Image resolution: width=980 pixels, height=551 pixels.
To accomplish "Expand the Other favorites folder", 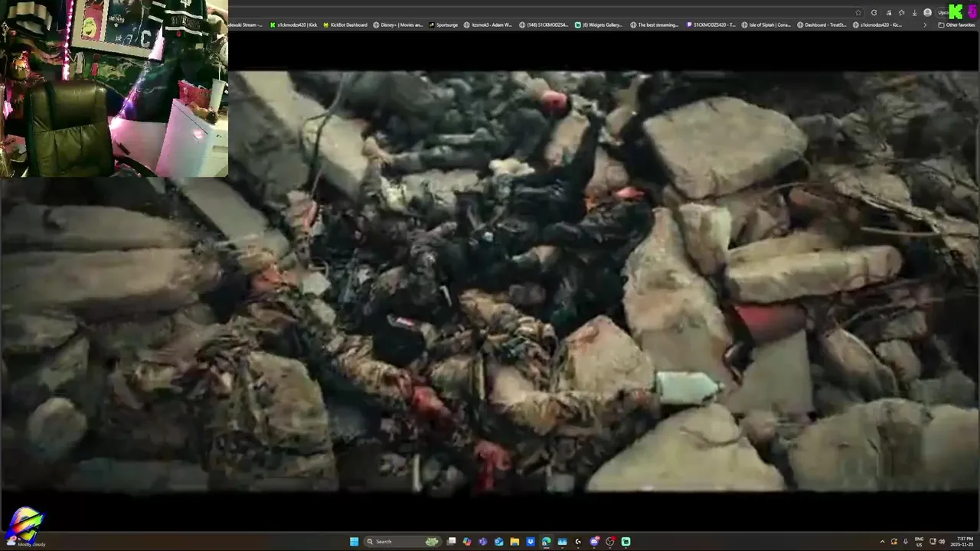I will (x=956, y=24).
